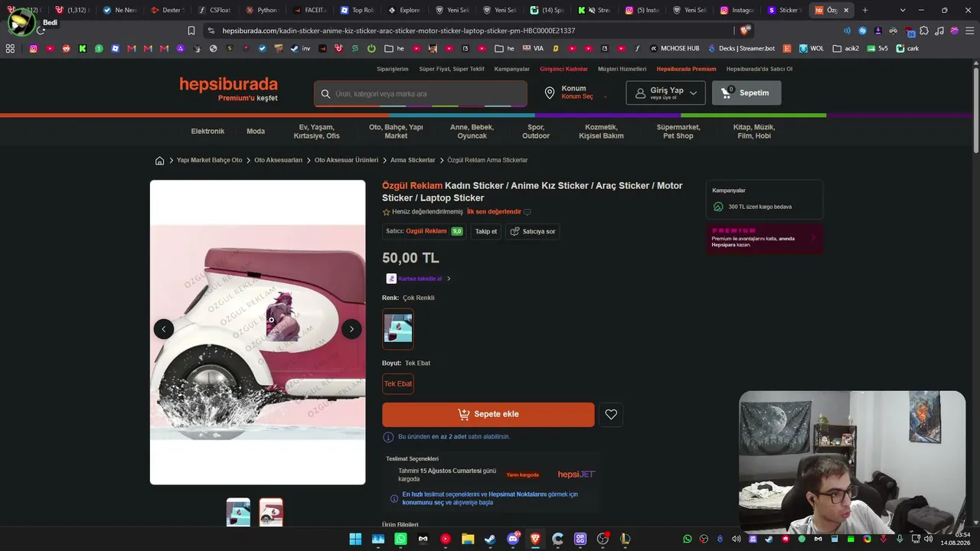Expand the Giriş Yap account dropdown

coord(665,93)
